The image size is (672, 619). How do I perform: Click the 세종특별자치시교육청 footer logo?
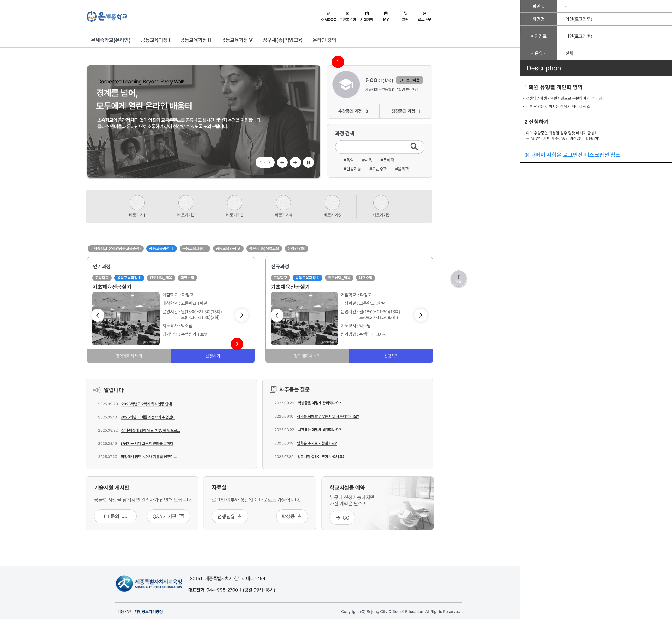point(149,584)
